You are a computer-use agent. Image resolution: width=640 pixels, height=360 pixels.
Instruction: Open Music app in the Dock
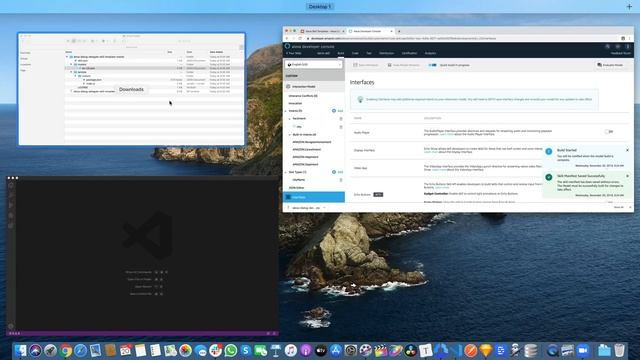coord(291,350)
